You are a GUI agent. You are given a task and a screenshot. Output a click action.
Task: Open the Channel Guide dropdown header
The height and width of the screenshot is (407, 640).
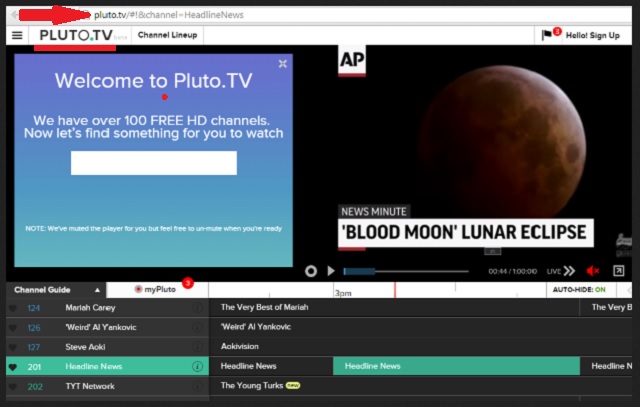pos(56,290)
